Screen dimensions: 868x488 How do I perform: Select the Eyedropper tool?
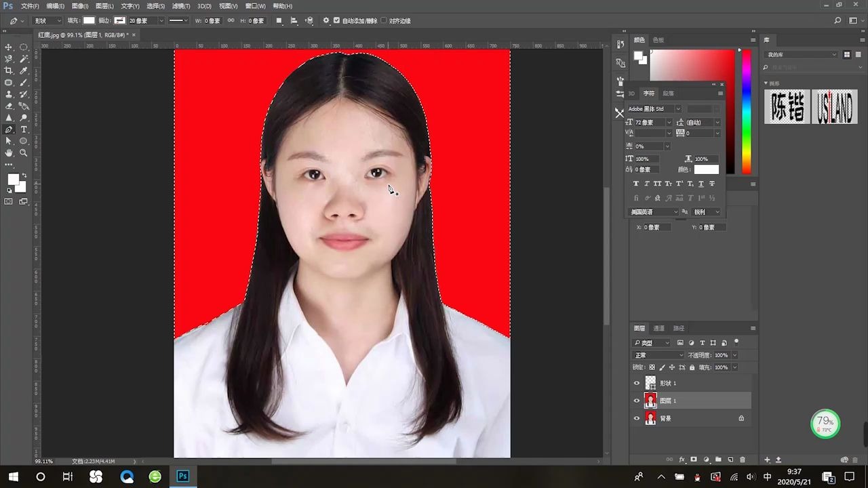click(24, 70)
